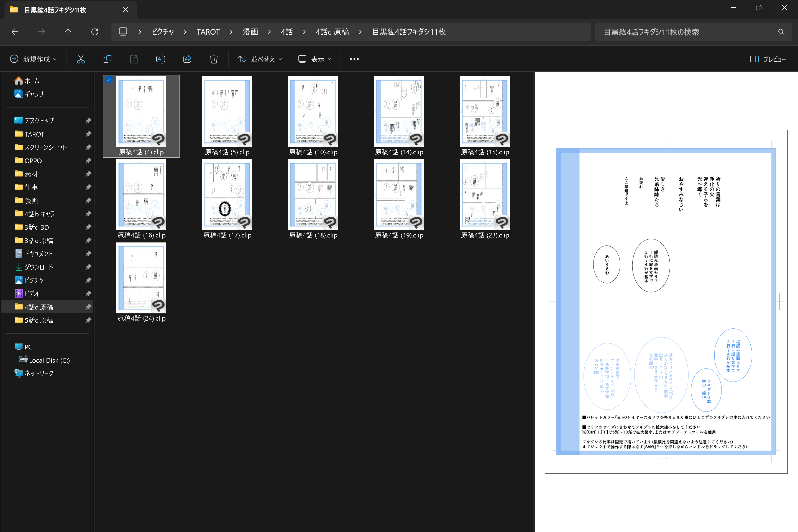Open ダウンロード in the sidebar

click(39, 267)
